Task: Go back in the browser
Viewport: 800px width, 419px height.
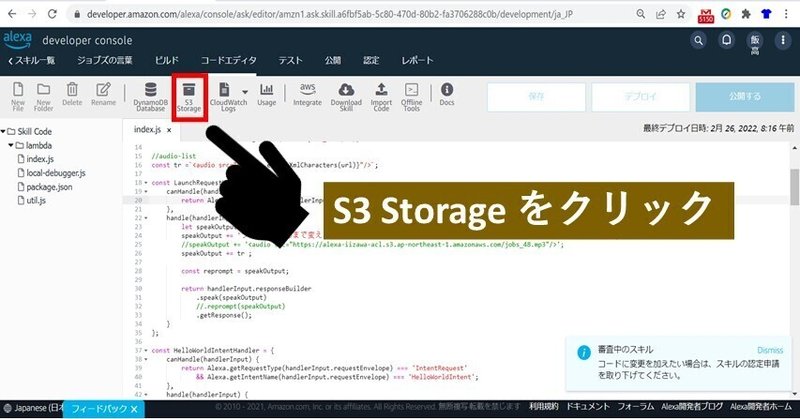Action: point(12,14)
